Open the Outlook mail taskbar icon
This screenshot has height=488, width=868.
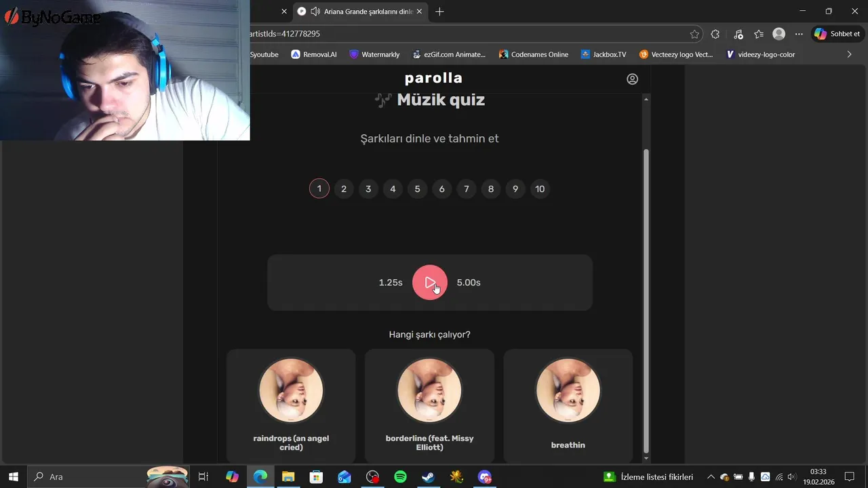pos(344,476)
